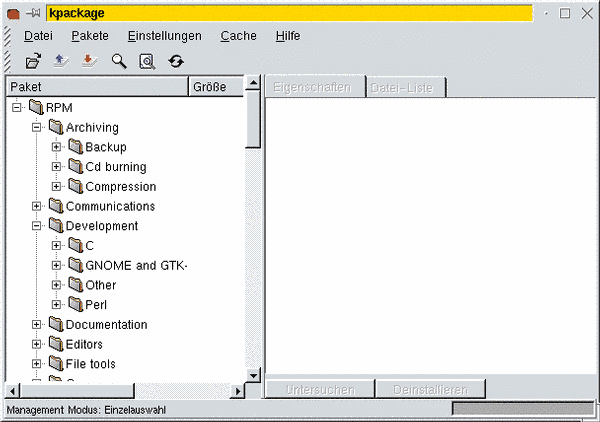Expand the Cd burning subfolder
Viewport: 600px width, 422px height.
coord(57,167)
